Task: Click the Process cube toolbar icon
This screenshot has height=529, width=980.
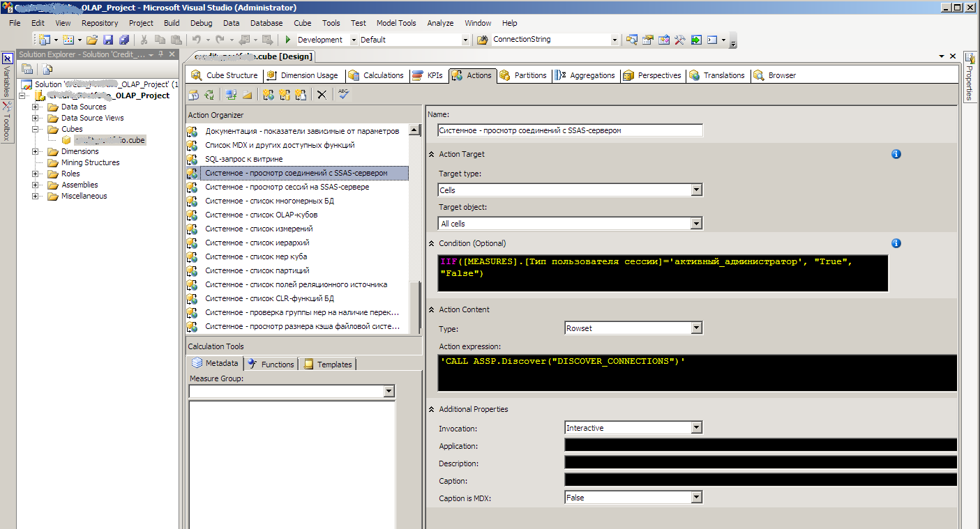Action: tap(194, 95)
